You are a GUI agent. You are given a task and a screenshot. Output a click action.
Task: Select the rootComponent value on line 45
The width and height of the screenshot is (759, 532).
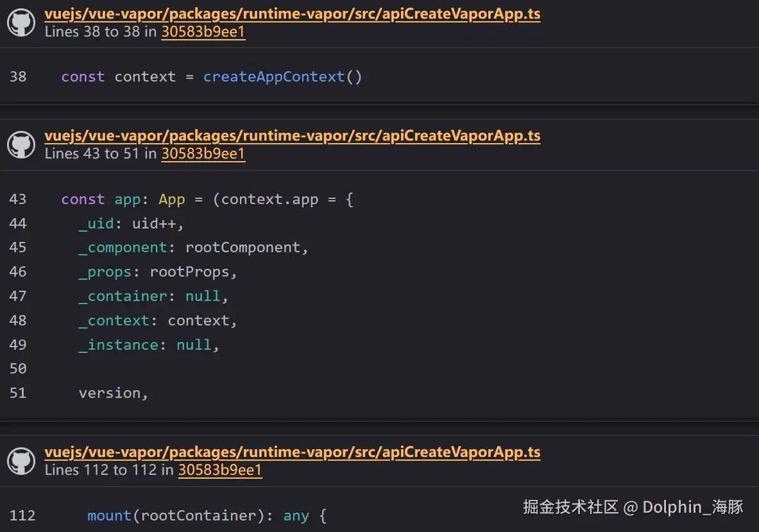click(246, 247)
